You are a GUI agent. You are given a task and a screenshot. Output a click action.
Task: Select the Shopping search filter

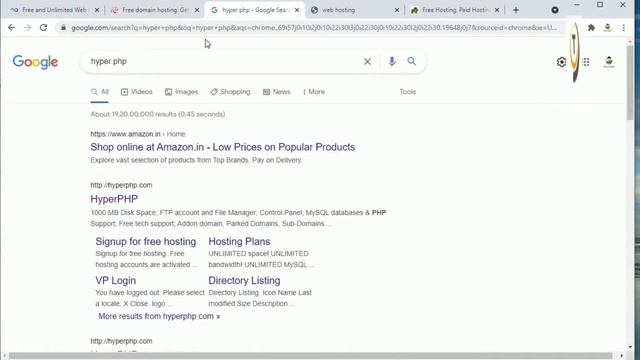[230, 92]
